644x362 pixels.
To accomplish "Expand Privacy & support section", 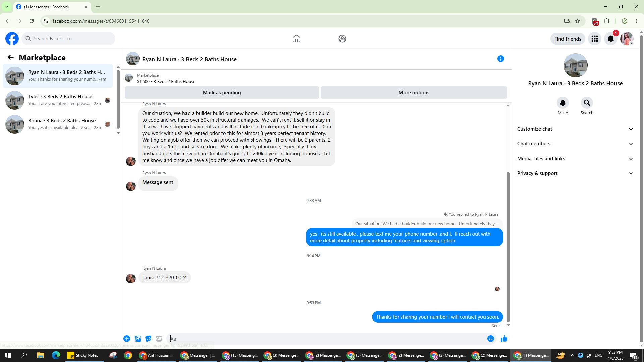I will tap(575, 173).
